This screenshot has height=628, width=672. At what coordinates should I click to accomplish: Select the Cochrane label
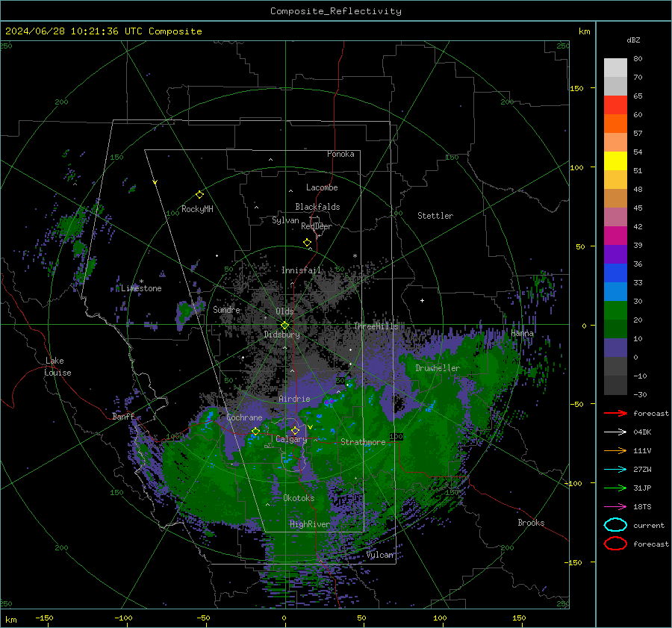tap(244, 417)
